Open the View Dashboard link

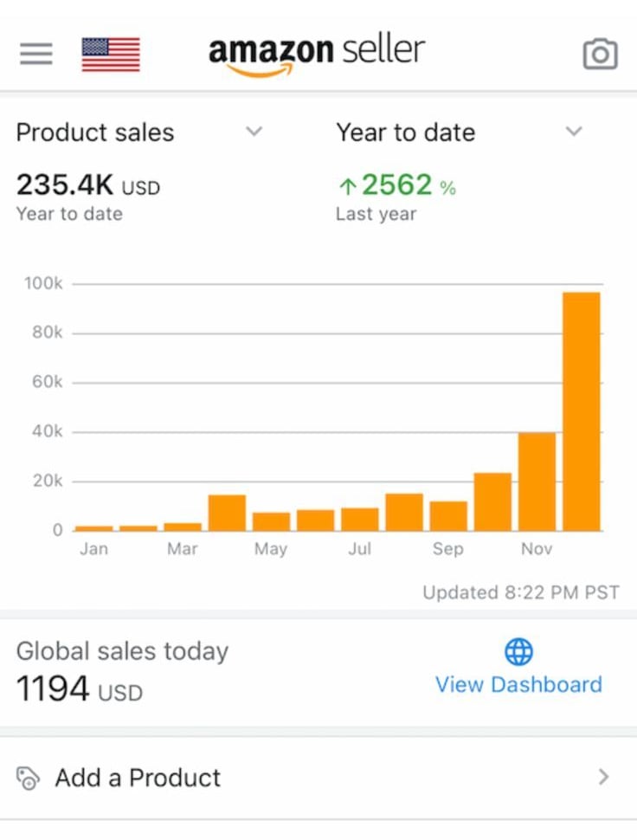coord(518,684)
